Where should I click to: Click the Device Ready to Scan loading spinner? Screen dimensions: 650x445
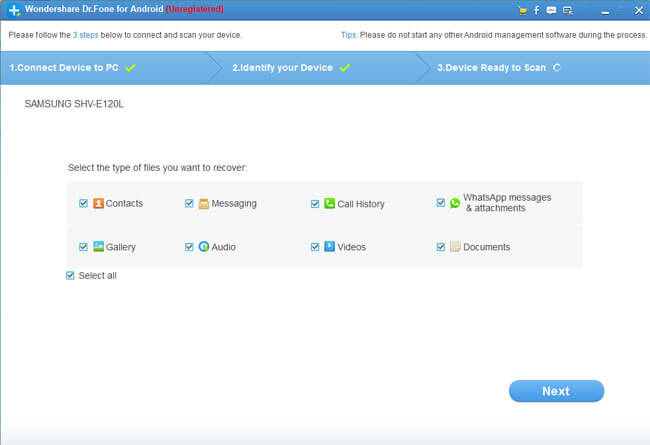pos(557,68)
